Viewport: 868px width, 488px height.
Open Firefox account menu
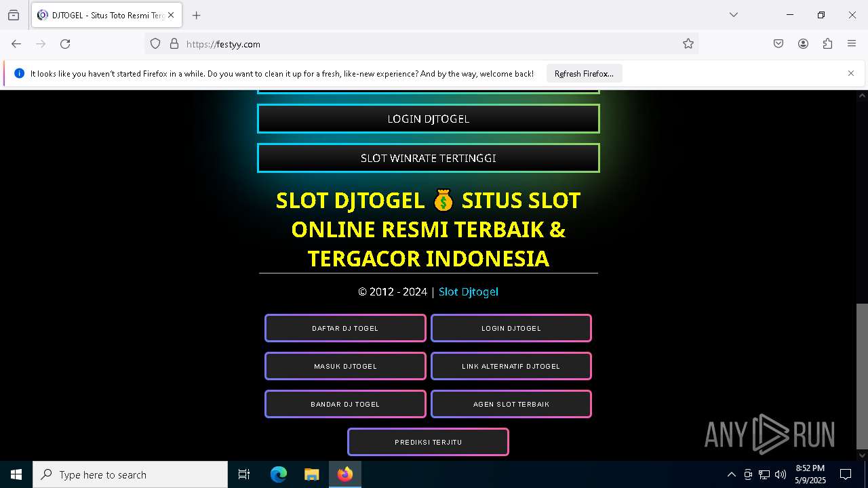click(x=803, y=44)
